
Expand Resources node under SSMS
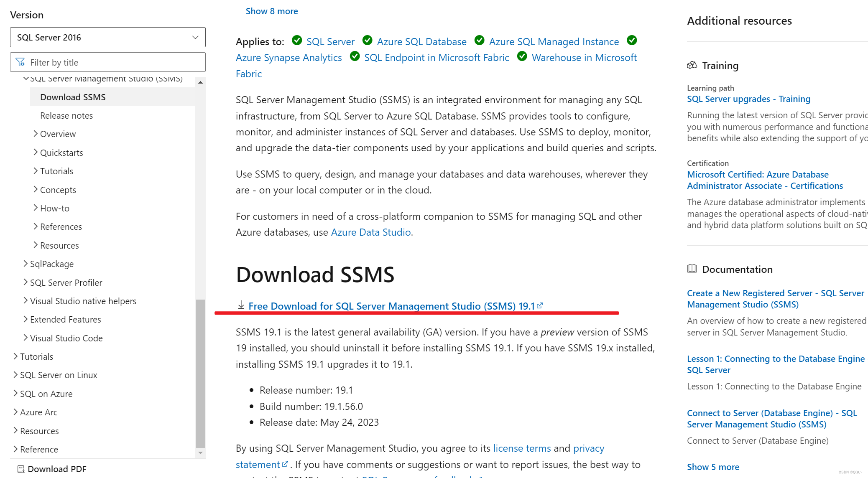pyautogui.click(x=36, y=245)
